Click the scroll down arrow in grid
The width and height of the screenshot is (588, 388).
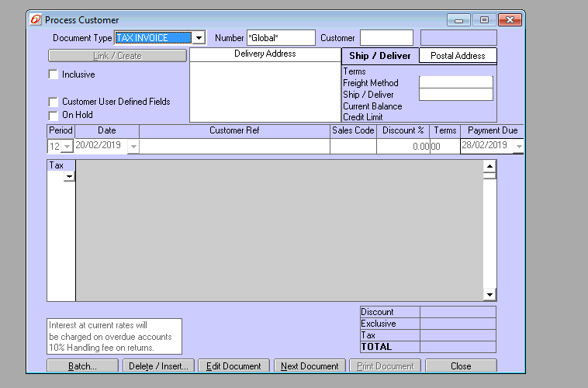coord(489,295)
